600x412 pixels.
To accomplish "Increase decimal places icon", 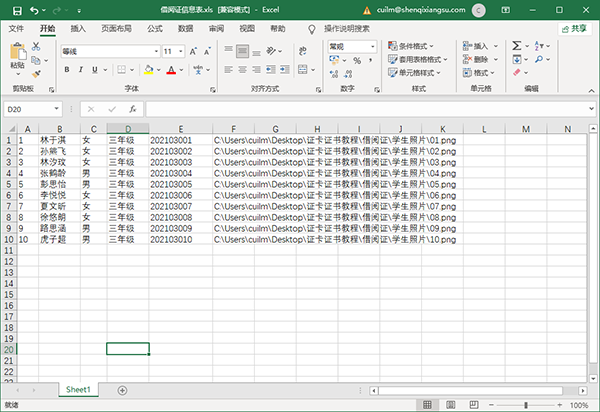I will click(x=334, y=73).
